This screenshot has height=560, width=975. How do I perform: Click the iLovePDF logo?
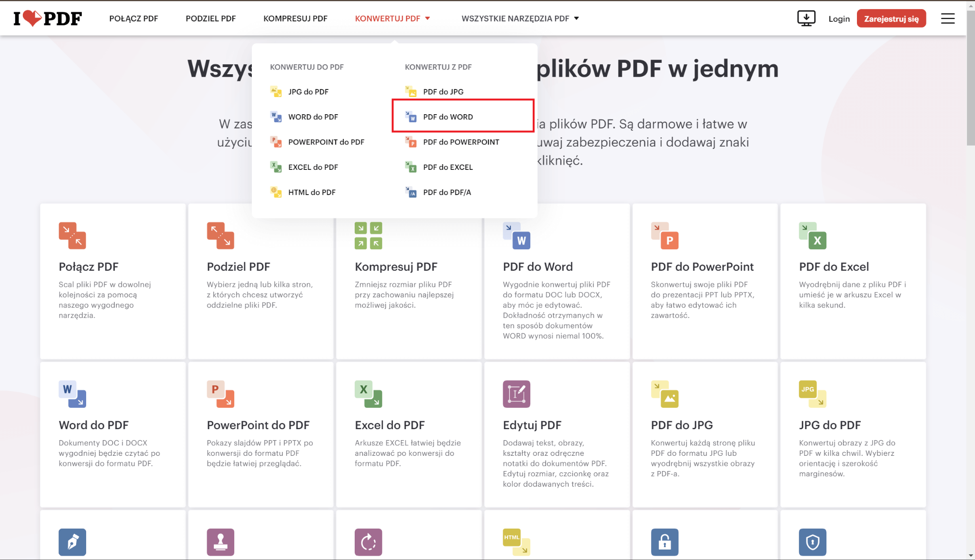point(47,18)
